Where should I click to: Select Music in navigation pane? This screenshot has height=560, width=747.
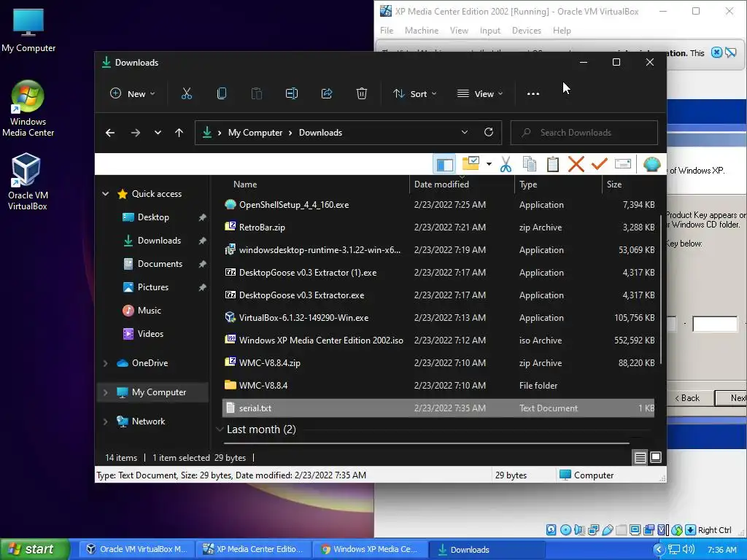[x=150, y=311]
